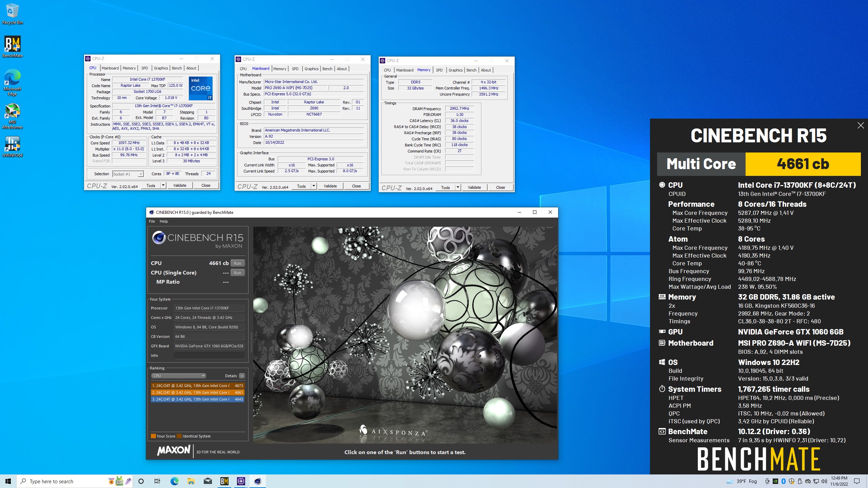
Task: Open the network tray icon
Action: 816,481
